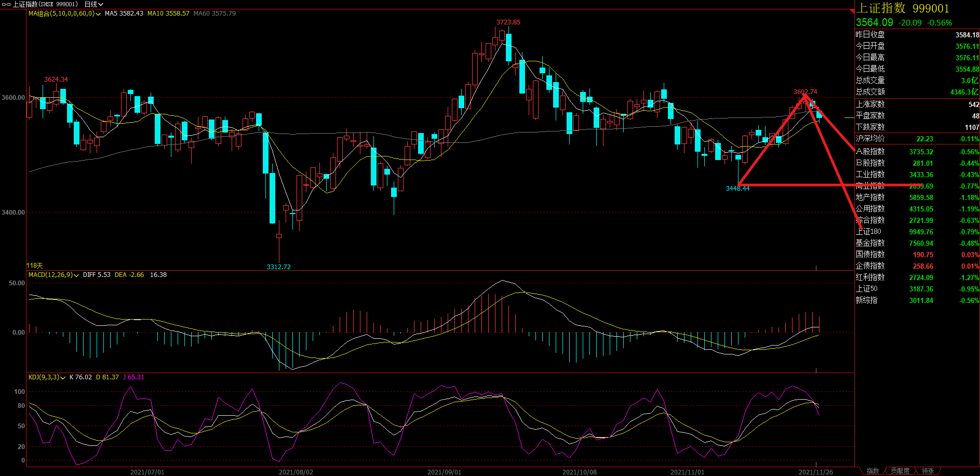Click the link chain icon beside 上证指数
The width and height of the screenshot is (980, 476).
(x=6, y=4)
